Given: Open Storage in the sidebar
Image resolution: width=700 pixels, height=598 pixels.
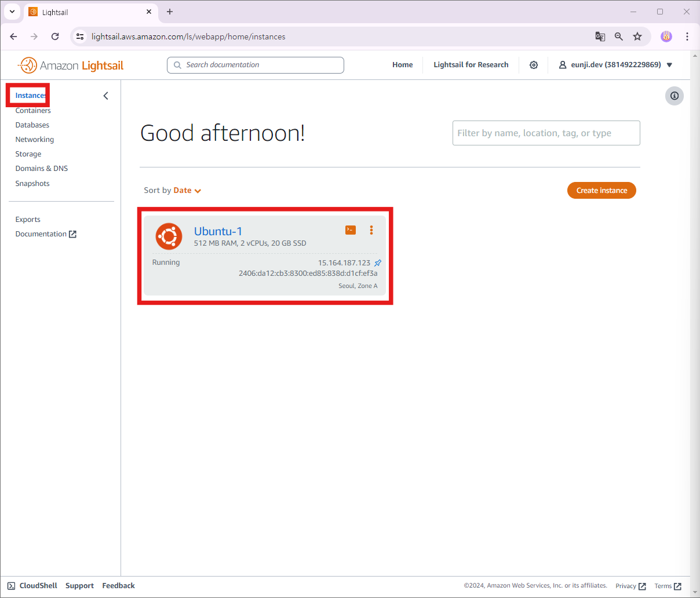Looking at the screenshot, I should click(x=28, y=154).
